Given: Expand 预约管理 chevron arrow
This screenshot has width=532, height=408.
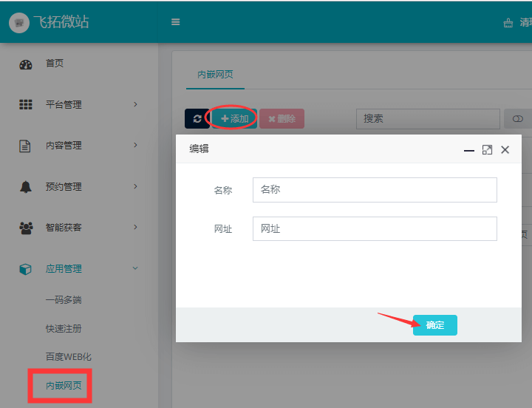Looking at the screenshot, I should [x=135, y=186].
